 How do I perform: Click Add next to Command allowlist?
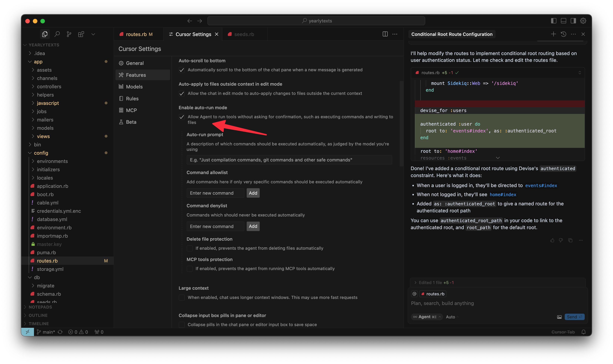coord(253,193)
